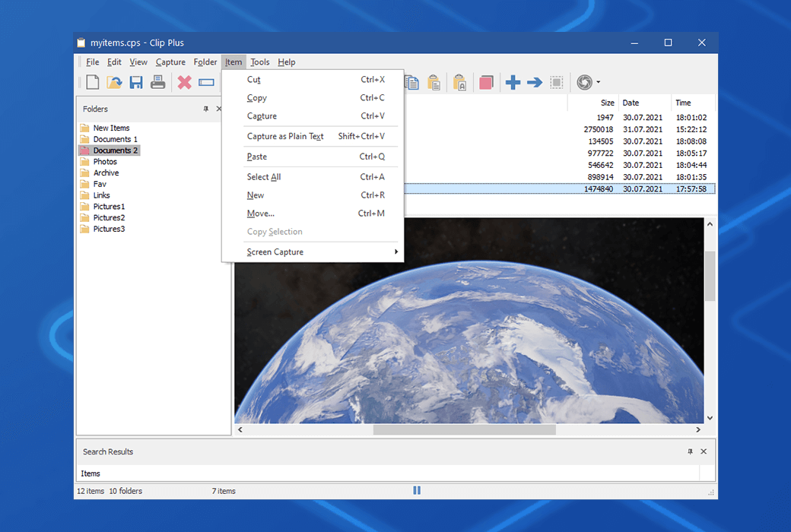
Task: Pin the Folders panel
Action: click(206, 109)
